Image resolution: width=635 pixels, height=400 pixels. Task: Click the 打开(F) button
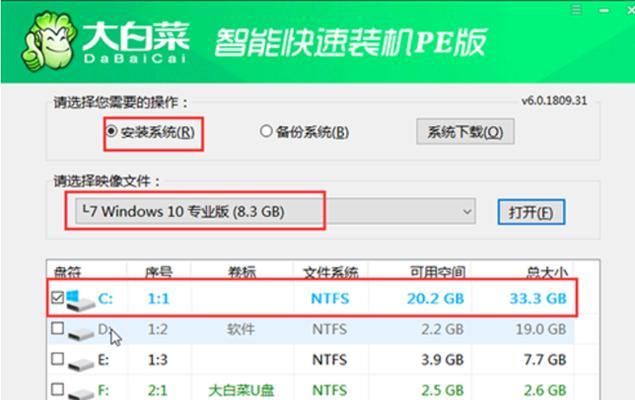click(531, 212)
